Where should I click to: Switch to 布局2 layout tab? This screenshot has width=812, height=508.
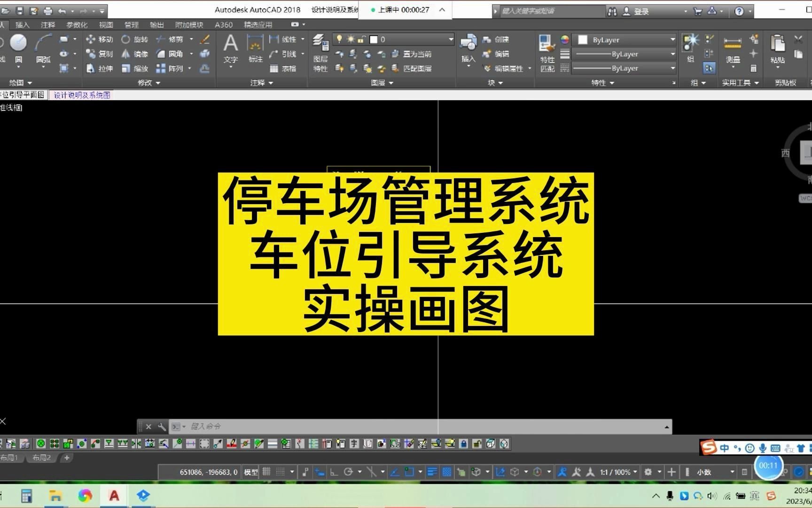(42, 458)
